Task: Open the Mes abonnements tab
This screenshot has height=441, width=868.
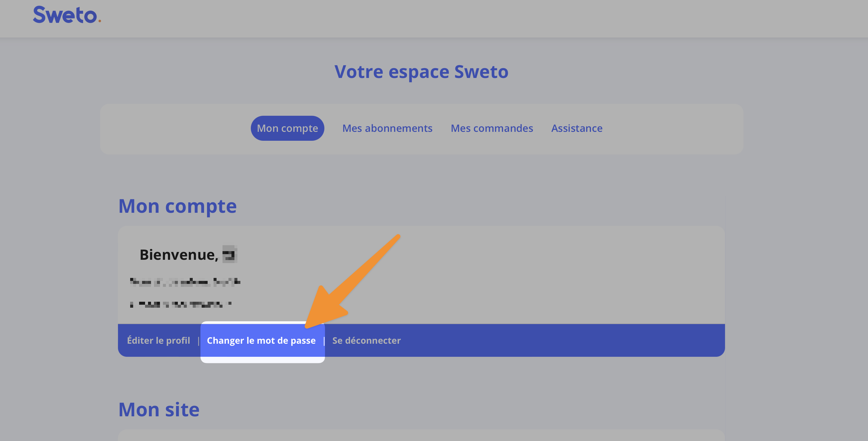Action: [387, 128]
